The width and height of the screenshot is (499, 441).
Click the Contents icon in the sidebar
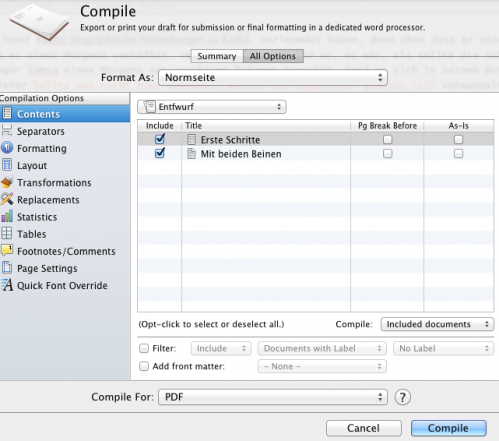pos(7,114)
